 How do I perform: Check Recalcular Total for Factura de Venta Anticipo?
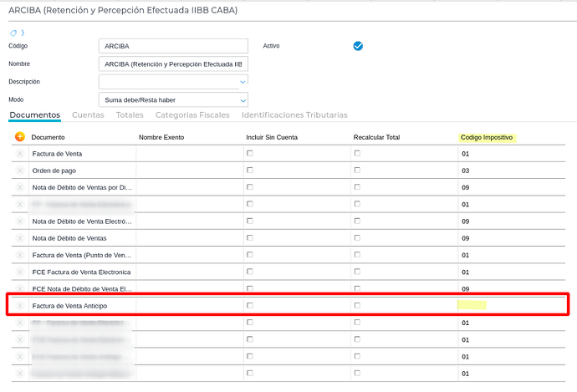pos(357,306)
